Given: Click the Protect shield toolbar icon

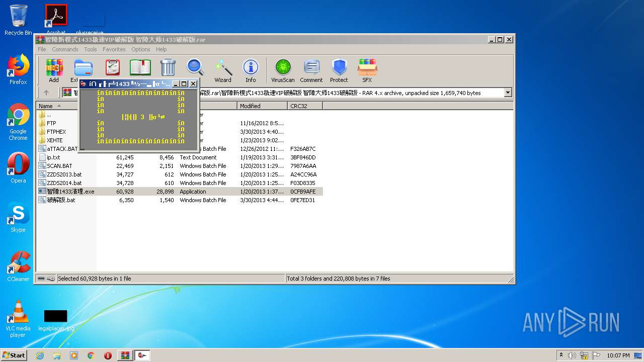Looking at the screenshot, I should click(x=339, y=71).
